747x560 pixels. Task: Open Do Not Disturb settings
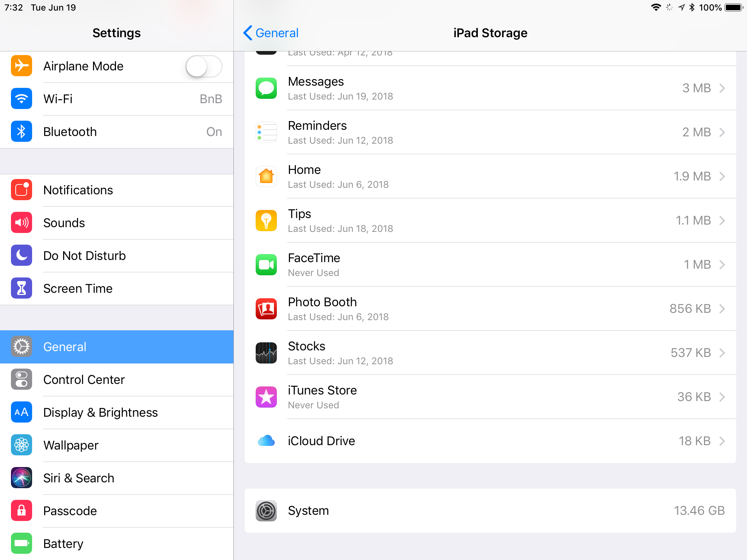117,256
